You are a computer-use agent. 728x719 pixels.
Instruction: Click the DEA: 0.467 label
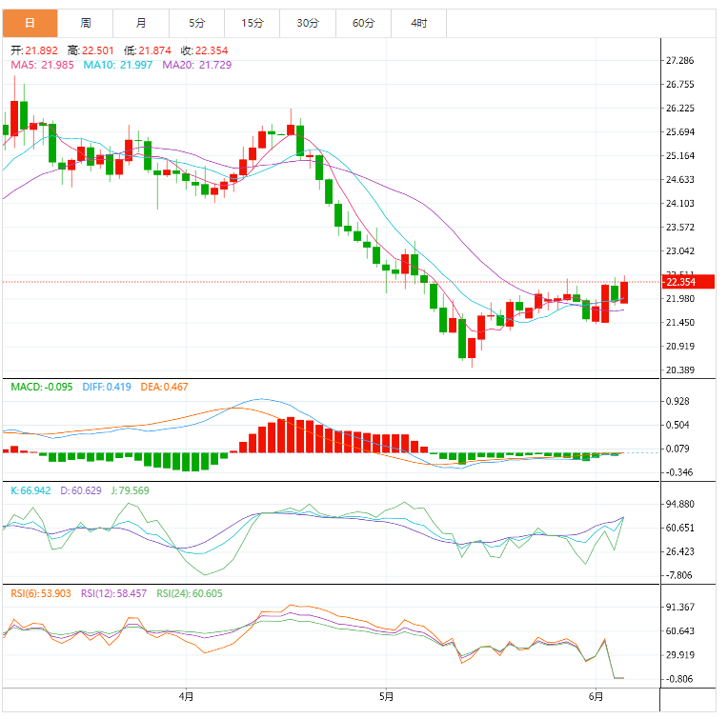(x=164, y=387)
